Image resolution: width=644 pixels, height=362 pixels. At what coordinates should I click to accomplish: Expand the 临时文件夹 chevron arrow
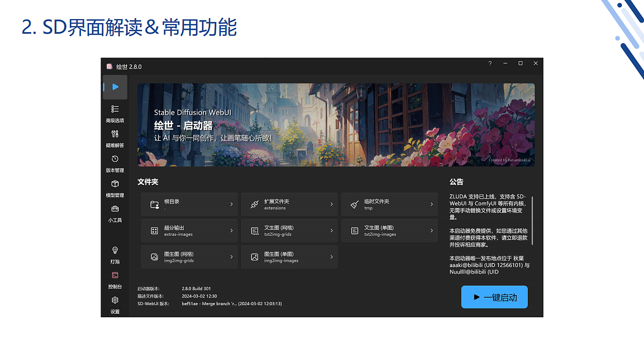[432, 204]
